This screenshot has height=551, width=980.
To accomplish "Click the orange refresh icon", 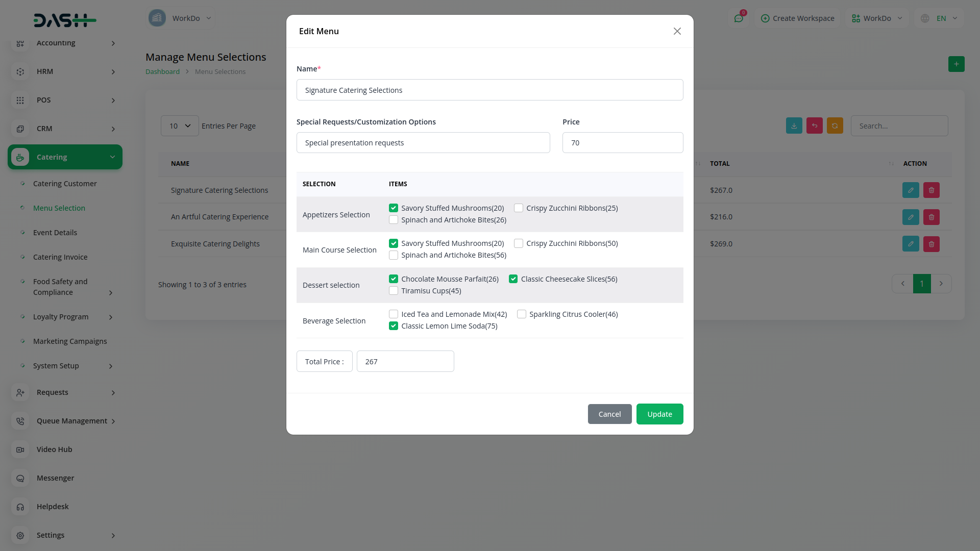I will click(835, 126).
